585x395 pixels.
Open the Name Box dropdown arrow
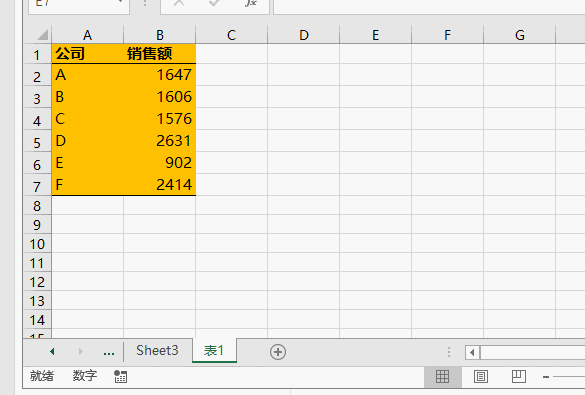click(x=121, y=2)
